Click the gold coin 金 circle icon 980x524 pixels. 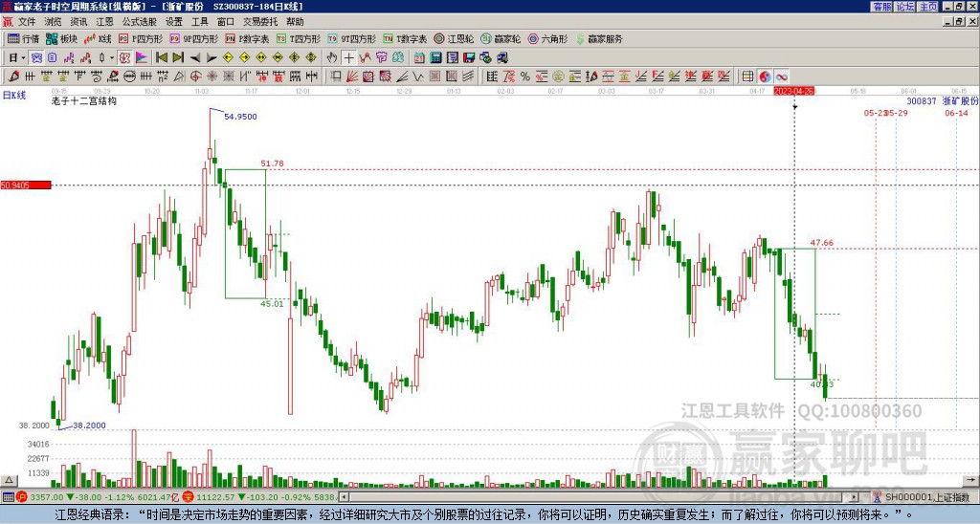(x=558, y=76)
